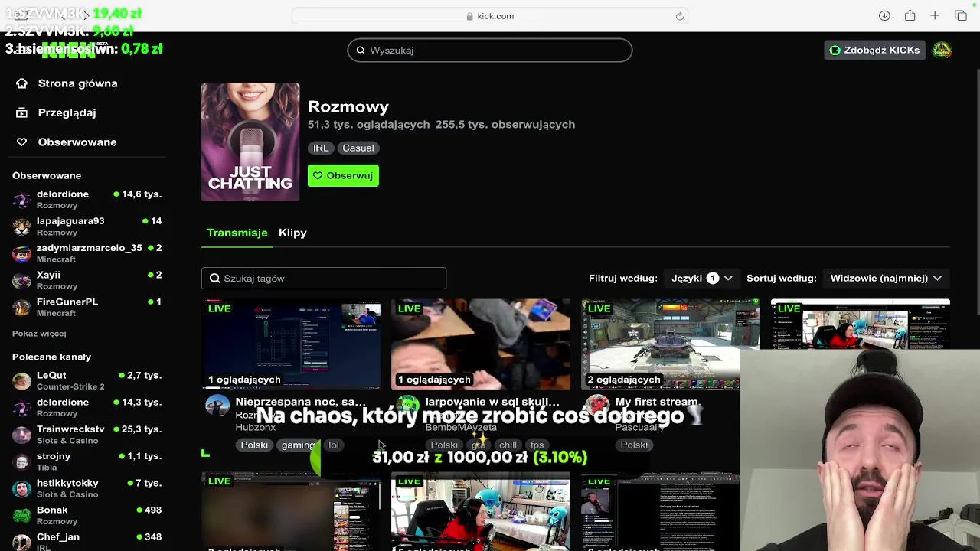Screen dimensions: 980x551
Task: Reload the kick.com page
Action: (x=679, y=16)
